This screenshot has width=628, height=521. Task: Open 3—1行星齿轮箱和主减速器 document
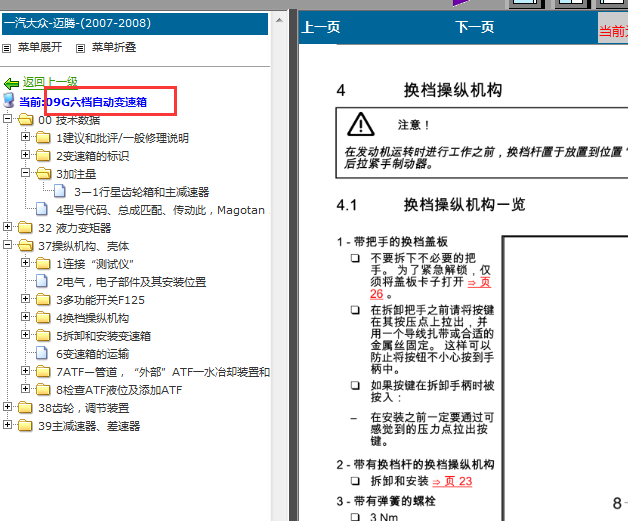pos(141,192)
